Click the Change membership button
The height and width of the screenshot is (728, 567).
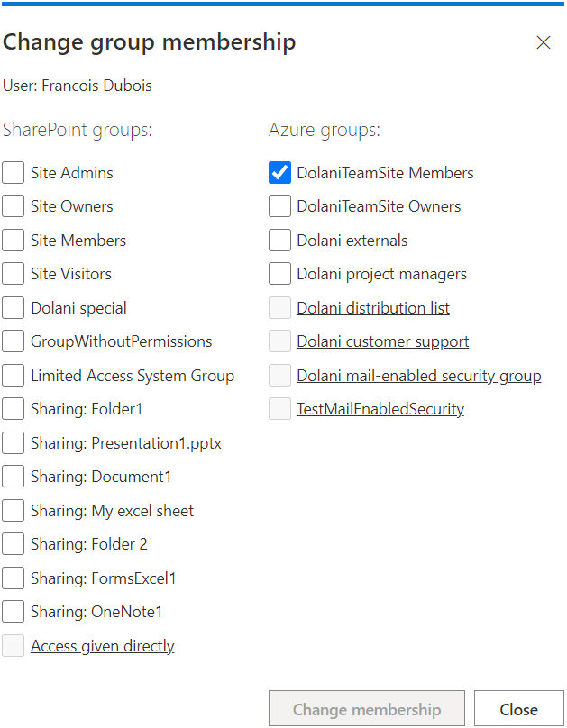point(367,709)
